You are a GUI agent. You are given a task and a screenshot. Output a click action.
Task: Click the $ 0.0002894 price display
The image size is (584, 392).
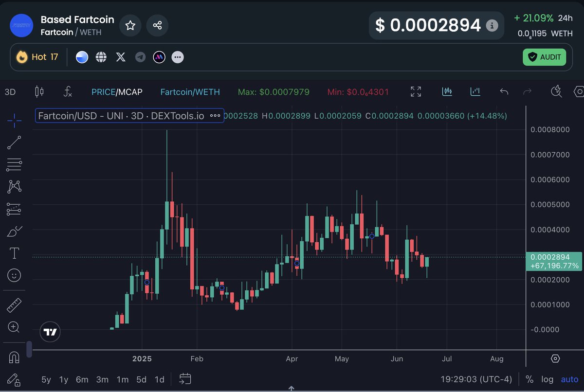click(428, 25)
